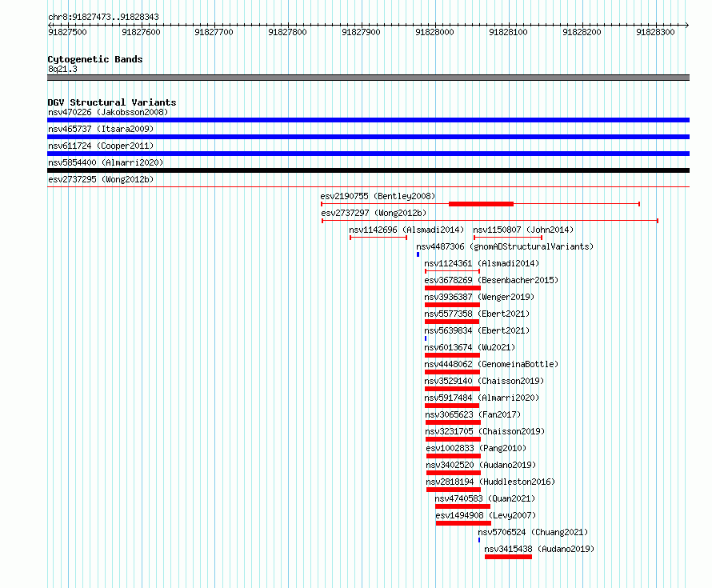
Task: Click the esv2190755 (Bentley2008) label
Action: pyautogui.click(x=378, y=196)
